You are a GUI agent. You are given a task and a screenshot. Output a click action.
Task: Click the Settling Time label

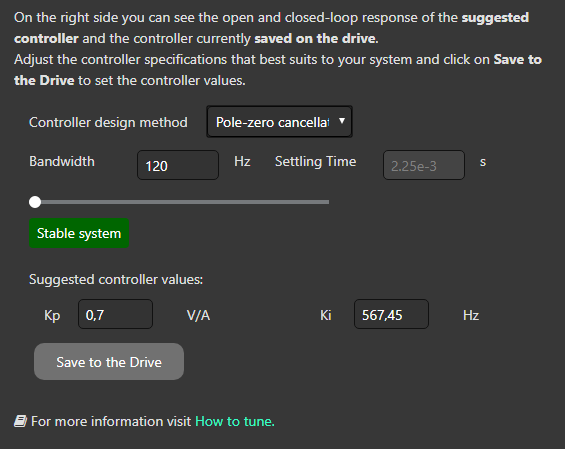pos(315,161)
